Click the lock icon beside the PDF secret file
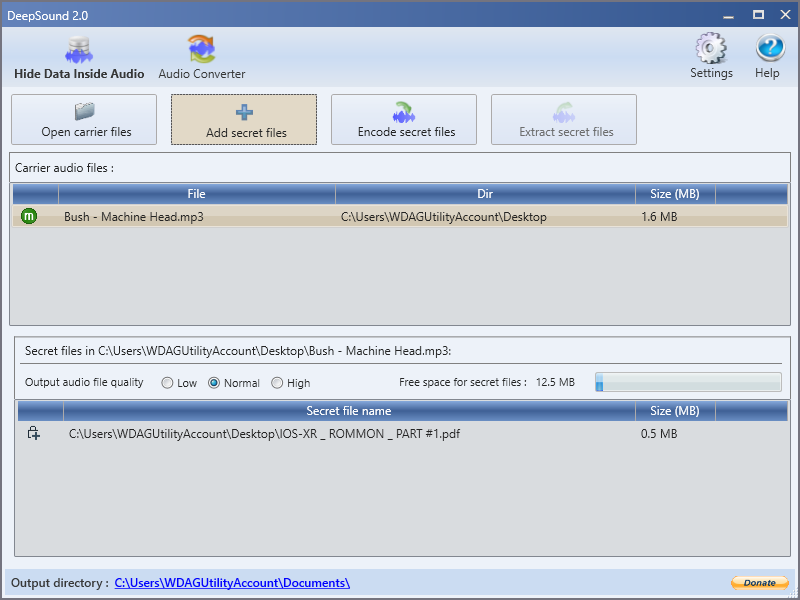This screenshot has height=600, width=800. tap(34, 433)
